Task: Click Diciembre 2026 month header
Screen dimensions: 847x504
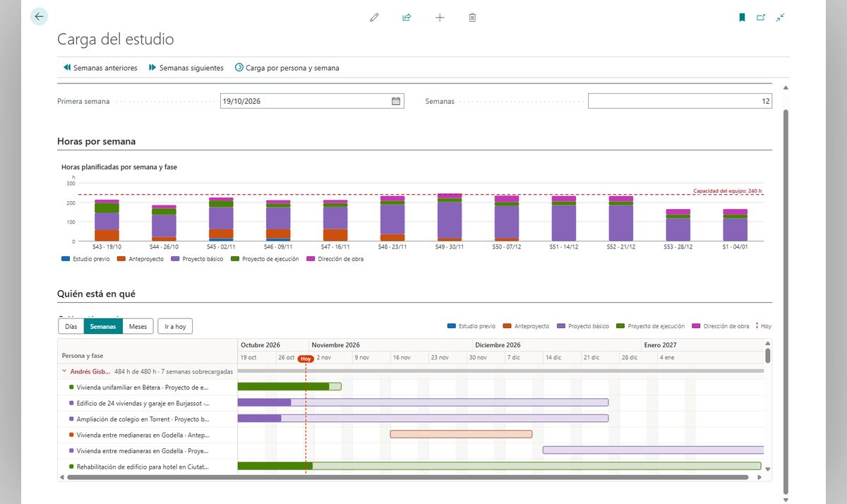Action: point(498,345)
